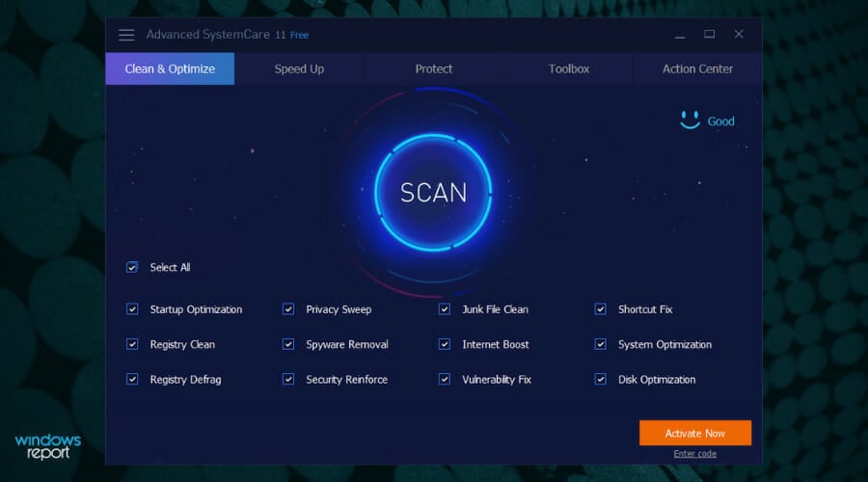
Task: Uncheck Shortcut Fix checkbox
Action: 600,308
